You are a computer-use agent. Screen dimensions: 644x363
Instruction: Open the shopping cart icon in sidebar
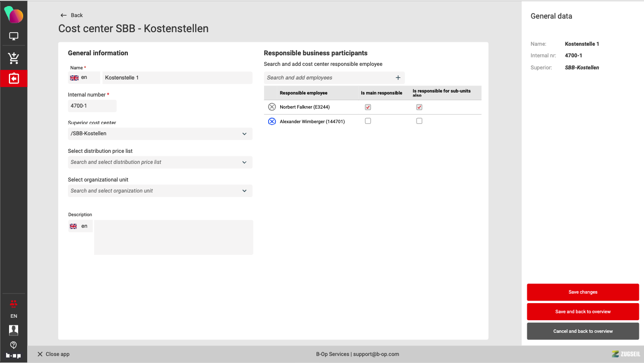[14, 58]
